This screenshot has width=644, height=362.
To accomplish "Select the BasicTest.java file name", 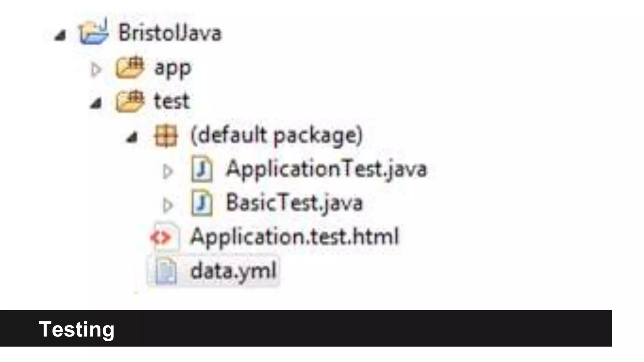I will [294, 203].
